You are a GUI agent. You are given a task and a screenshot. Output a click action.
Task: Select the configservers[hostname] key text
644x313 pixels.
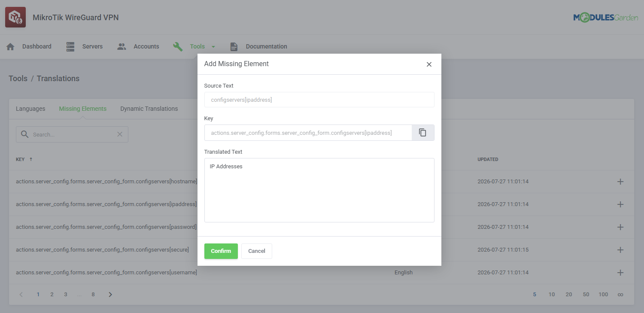tap(106, 182)
